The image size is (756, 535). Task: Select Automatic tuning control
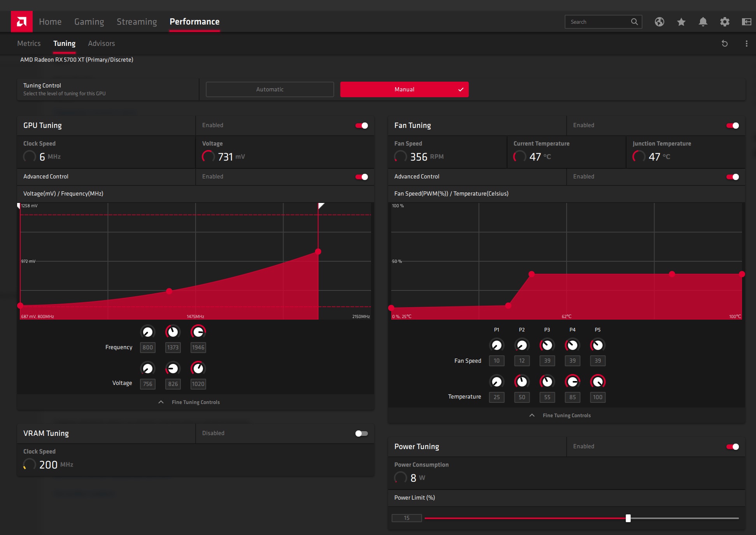coord(270,89)
